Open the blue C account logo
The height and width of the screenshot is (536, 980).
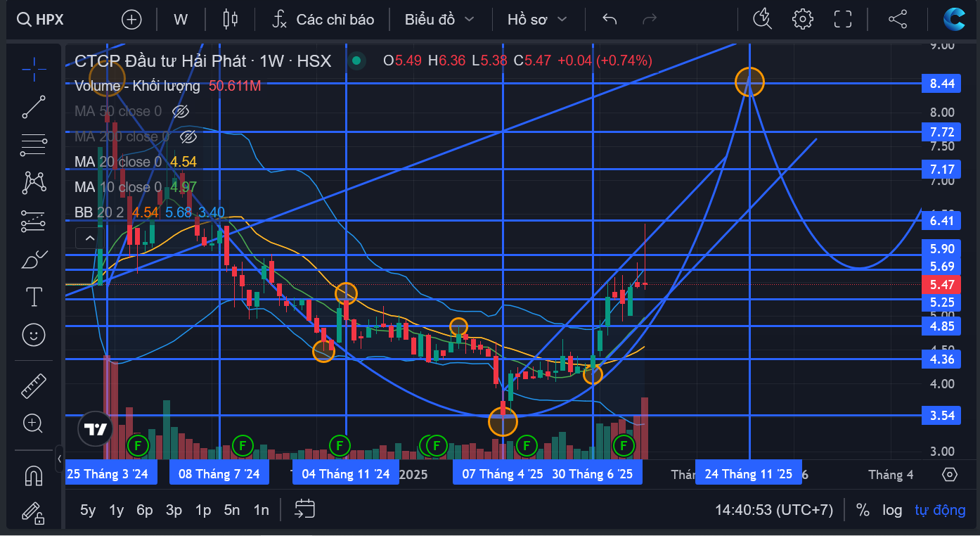tap(955, 18)
